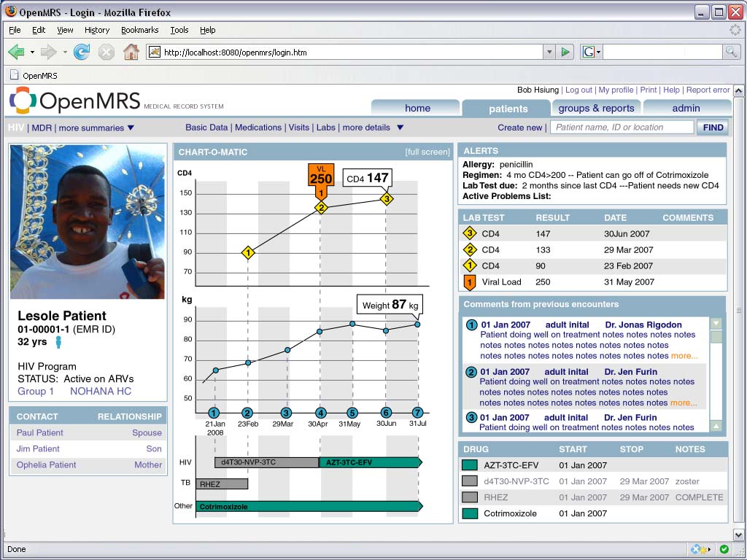Click the green Back arrow icon
This screenshot has height=560, width=747.
(x=16, y=52)
